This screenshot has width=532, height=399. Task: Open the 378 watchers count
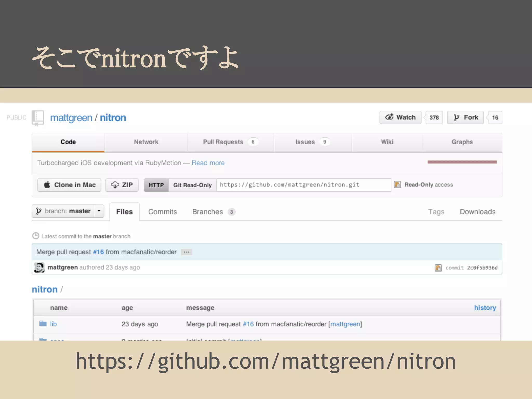coord(434,117)
